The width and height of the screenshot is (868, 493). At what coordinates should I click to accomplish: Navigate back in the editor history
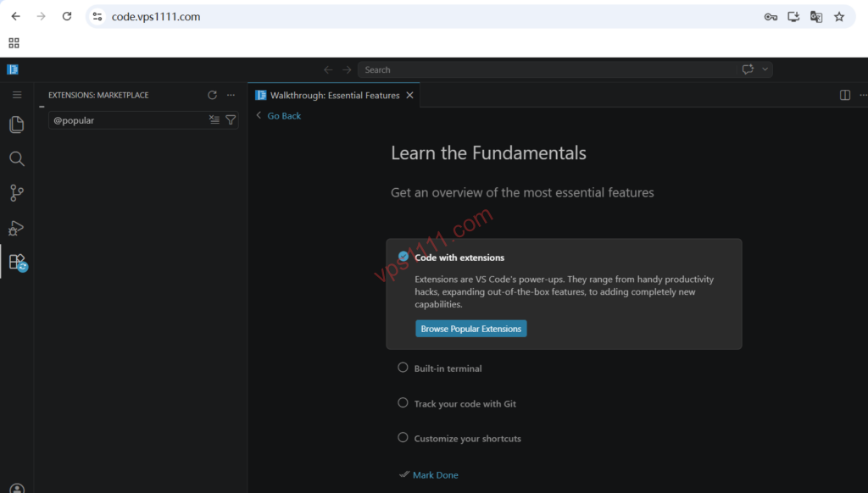point(328,69)
